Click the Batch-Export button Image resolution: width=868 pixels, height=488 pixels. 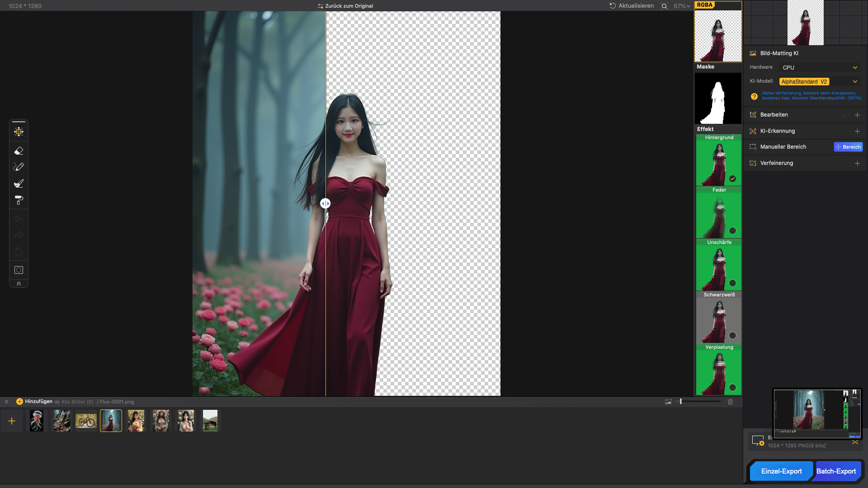(x=836, y=471)
